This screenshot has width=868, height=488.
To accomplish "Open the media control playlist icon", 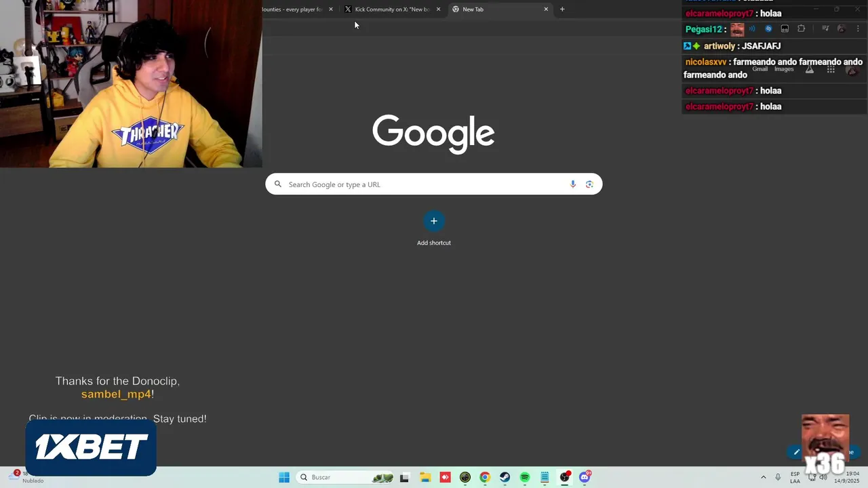I will click(x=825, y=28).
